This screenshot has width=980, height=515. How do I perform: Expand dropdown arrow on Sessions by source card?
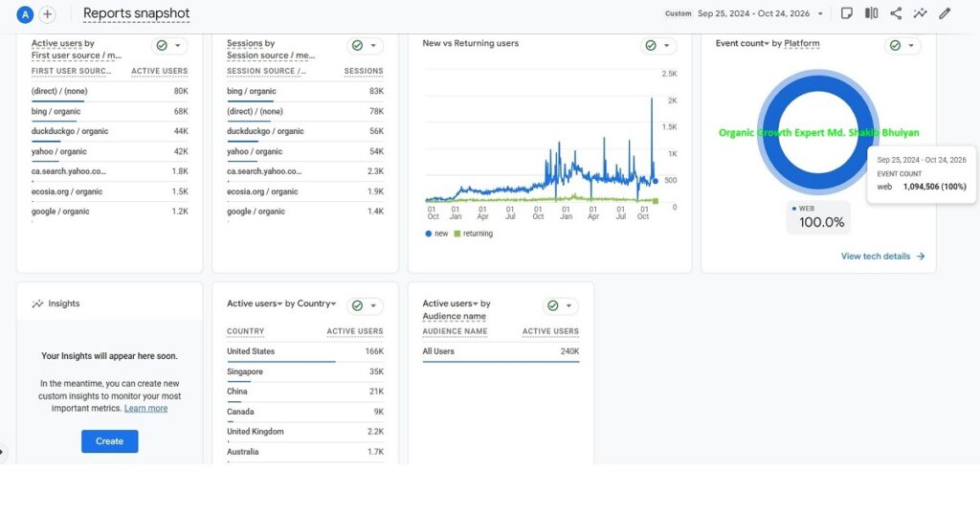[373, 46]
